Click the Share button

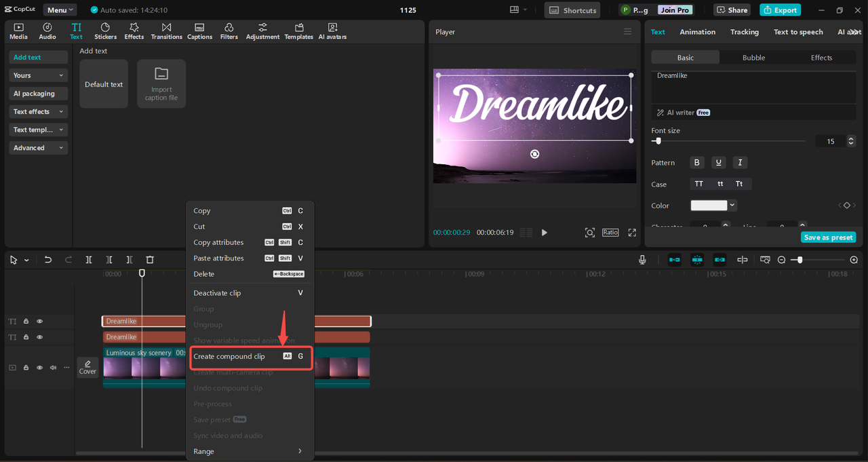[731, 10]
